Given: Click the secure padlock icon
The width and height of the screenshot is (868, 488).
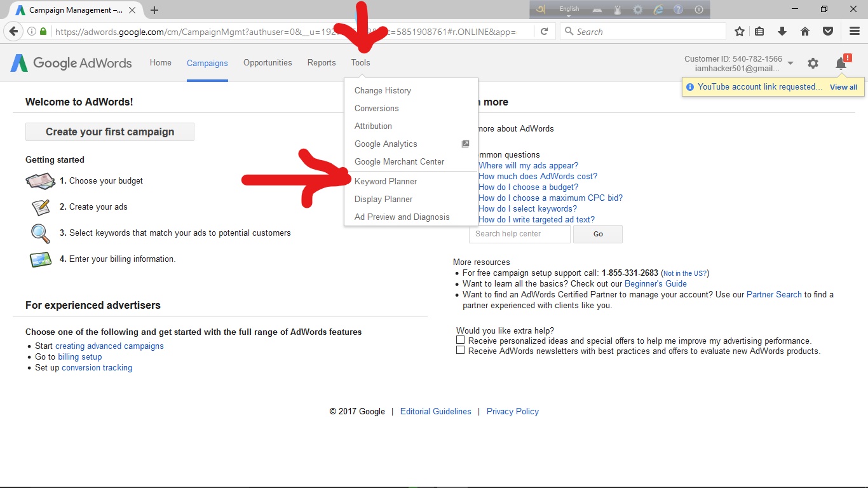Looking at the screenshot, I should [43, 31].
